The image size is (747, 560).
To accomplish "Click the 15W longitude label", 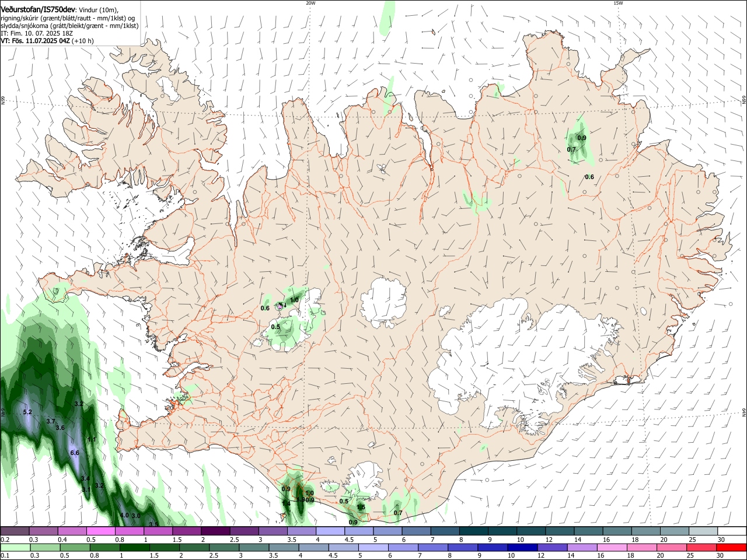I will (x=618, y=3).
